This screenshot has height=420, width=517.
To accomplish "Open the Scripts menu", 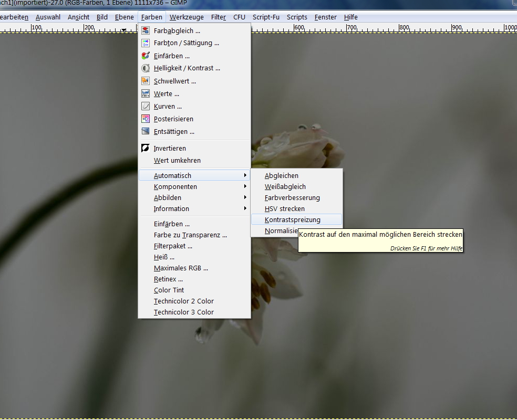I will click(x=297, y=17).
